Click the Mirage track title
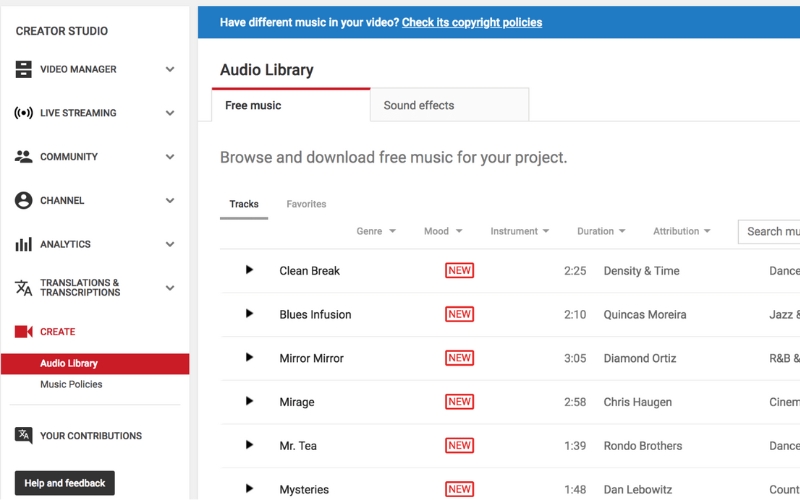This screenshot has width=800, height=500. pyautogui.click(x=296, y=403)
